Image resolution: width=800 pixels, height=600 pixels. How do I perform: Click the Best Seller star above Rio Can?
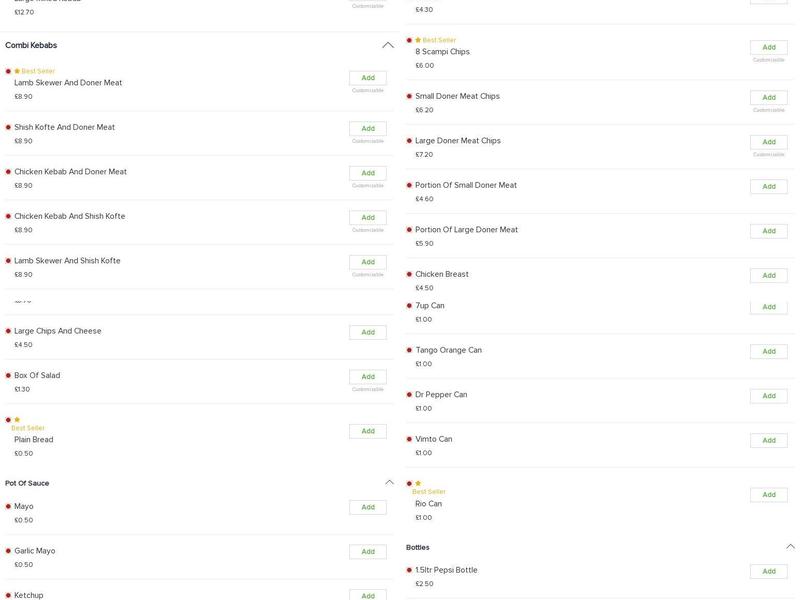pyautogui.click(x=418, y=484)
